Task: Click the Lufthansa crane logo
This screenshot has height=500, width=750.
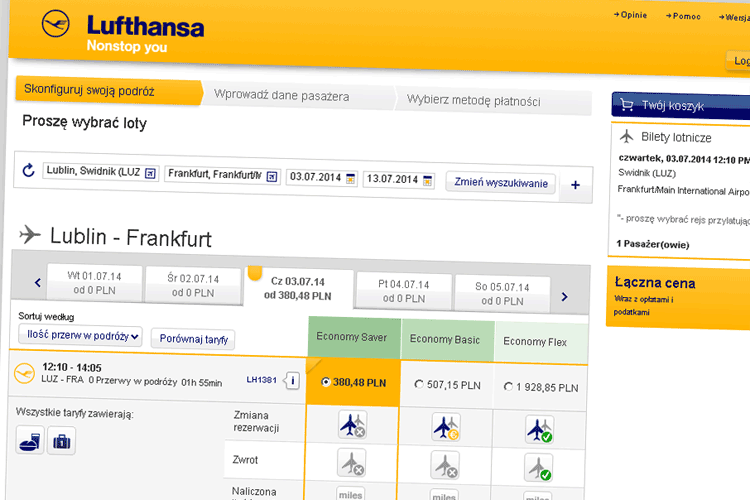Action: point(55,23)
